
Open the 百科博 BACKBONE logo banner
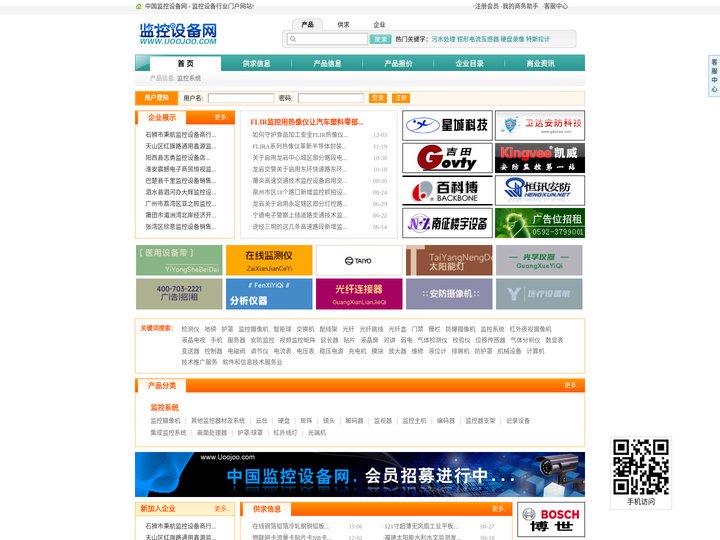click(x=447, y=191)
